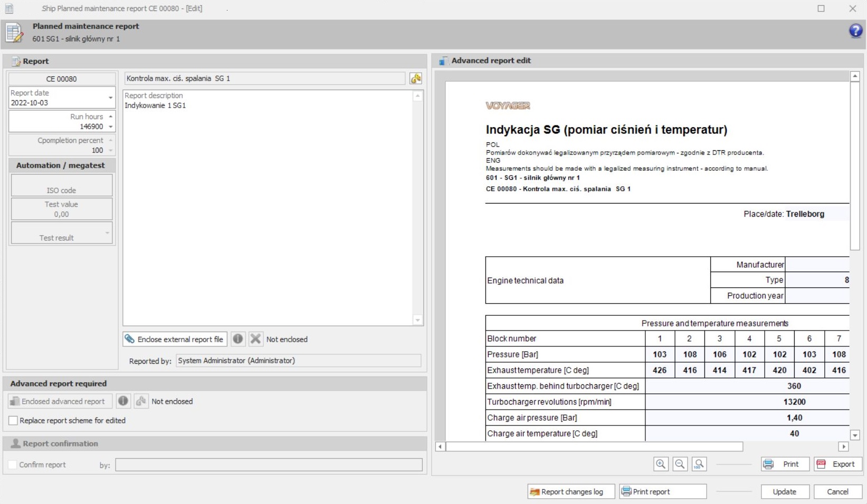Click the Reported by field
This screenshot has width=867, height=504.
click(299, 361)
